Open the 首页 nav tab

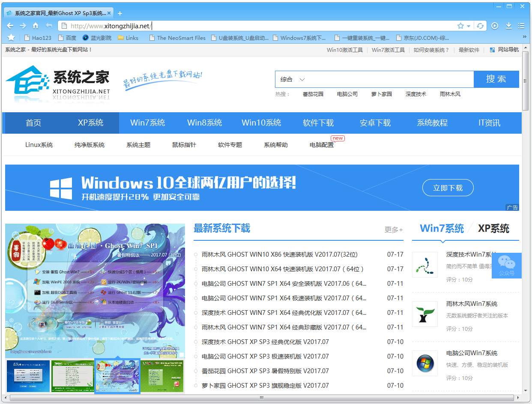[33, 123]
